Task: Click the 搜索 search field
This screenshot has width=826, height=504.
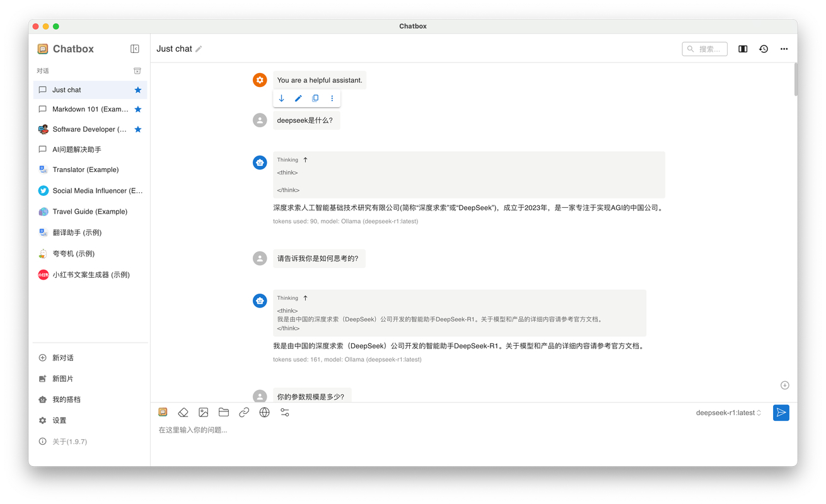Action: coord(705,49)
